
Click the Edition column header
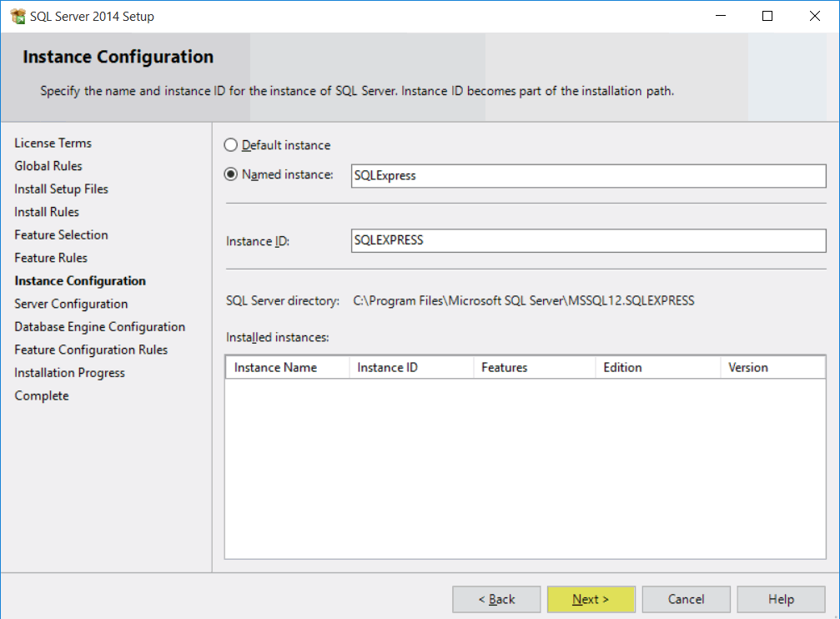tap(658, 368)
